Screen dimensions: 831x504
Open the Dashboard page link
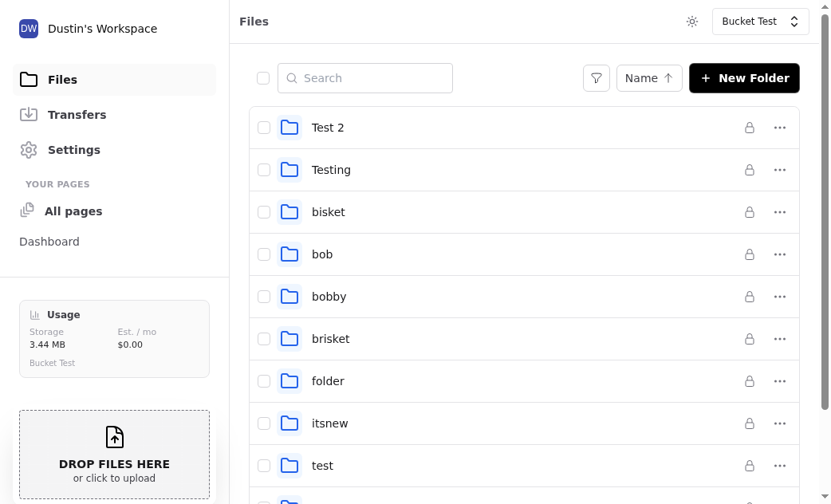coord(49,242)
